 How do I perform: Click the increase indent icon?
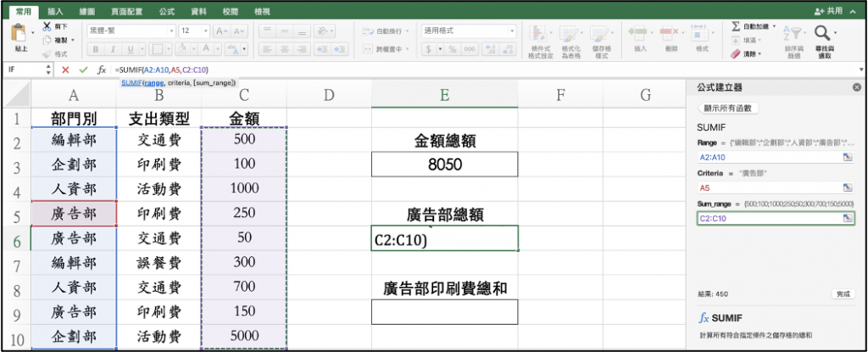pyautogui.click(x=340, y=49)
